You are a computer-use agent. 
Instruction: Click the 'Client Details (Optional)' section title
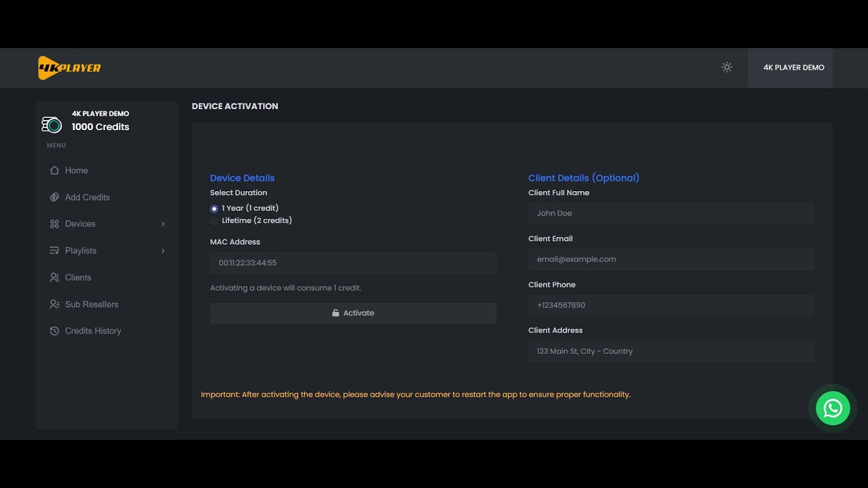(584, 178)
